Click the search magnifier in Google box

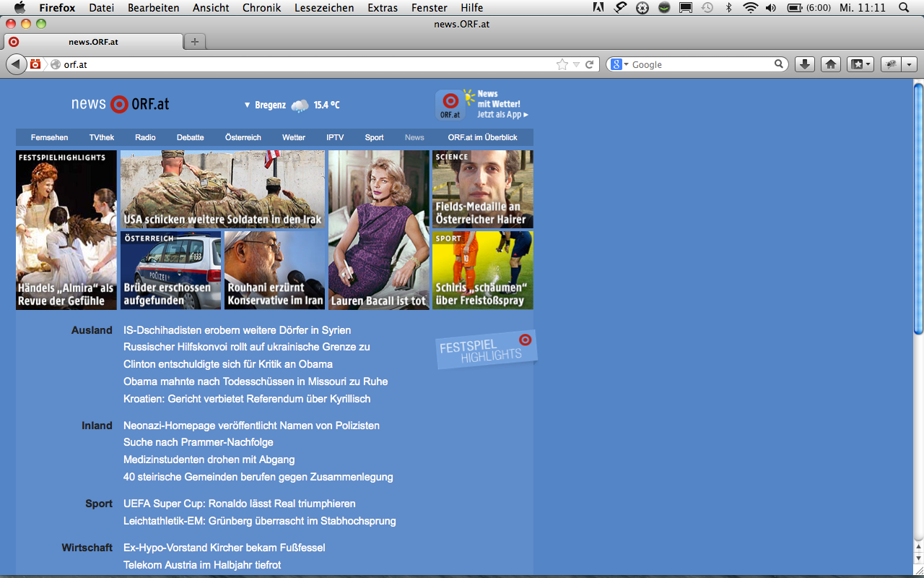point(779,64)
